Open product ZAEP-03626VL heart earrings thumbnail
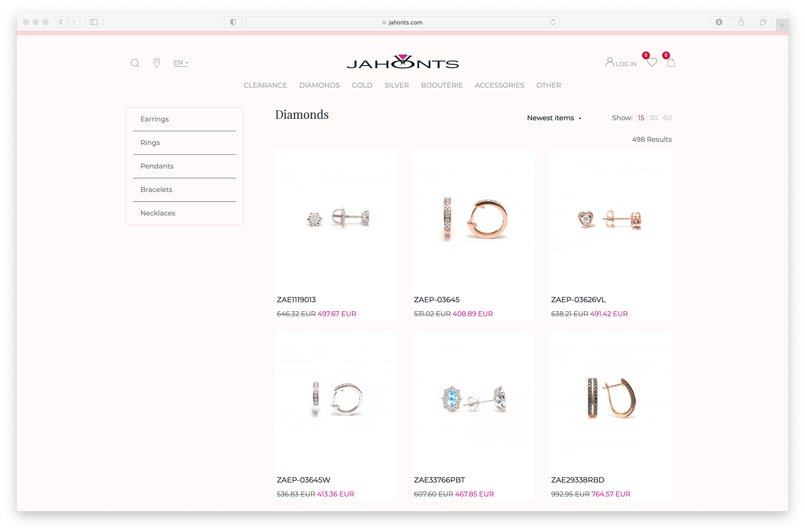Screen dimensions: 805x532 coord(610,219)
